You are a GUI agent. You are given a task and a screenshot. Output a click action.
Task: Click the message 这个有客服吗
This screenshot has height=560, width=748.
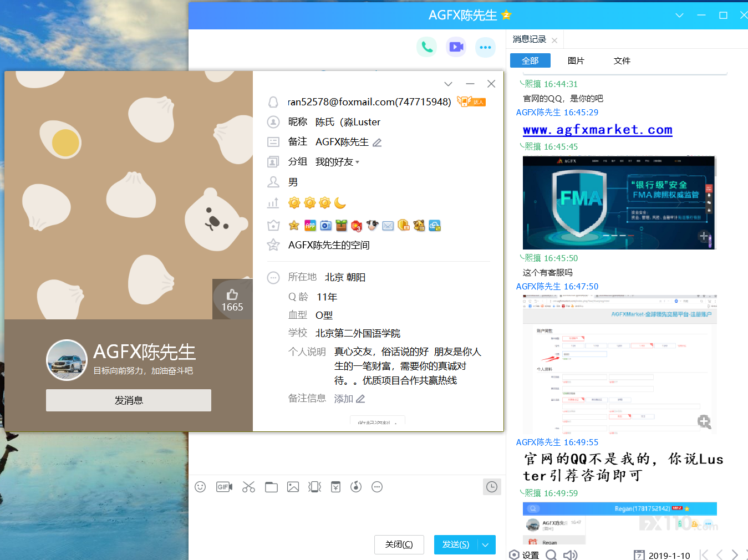click(x=548, y=273)
